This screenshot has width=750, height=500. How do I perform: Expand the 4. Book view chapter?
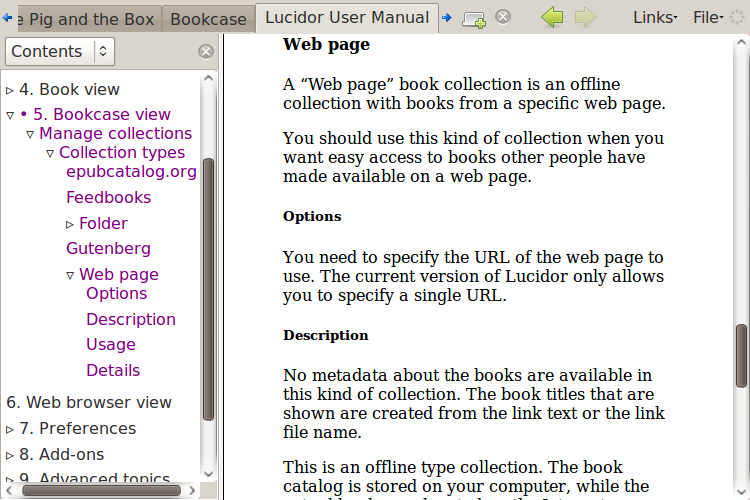tap(10, 90)
